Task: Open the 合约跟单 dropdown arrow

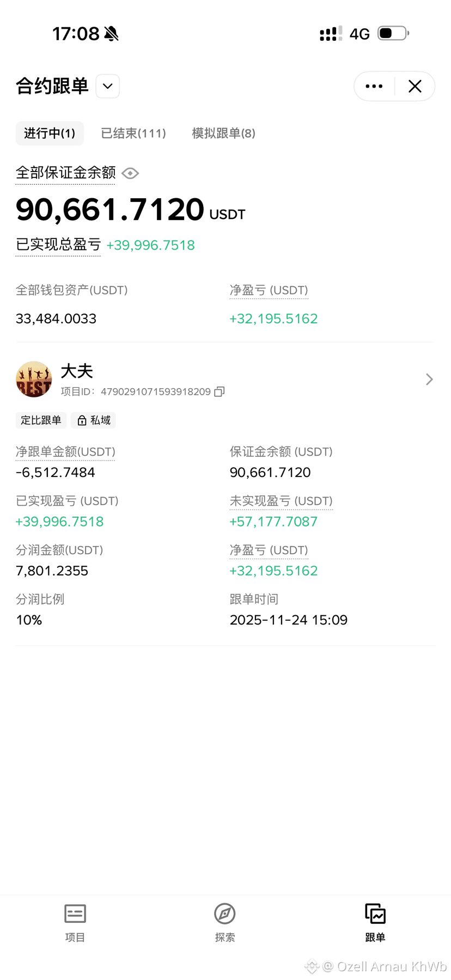Action: click(x=108, y=86)
